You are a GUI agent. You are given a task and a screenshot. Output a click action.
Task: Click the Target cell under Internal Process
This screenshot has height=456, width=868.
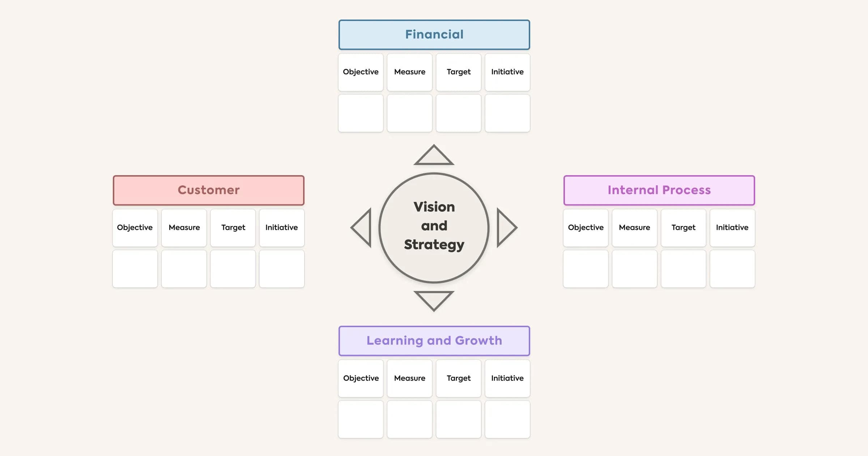[x=683, y=227]
